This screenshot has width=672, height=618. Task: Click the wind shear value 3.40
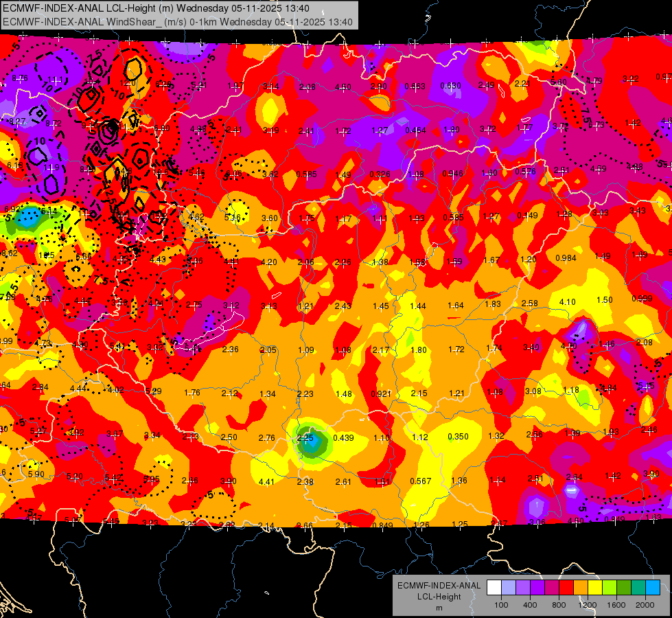click(531, 347)
